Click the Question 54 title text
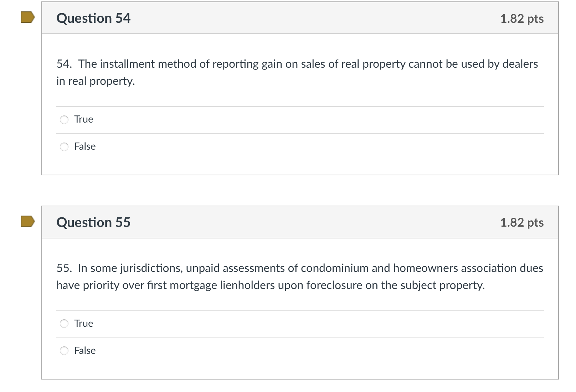 pyautogui.click(x=94, y=18)
